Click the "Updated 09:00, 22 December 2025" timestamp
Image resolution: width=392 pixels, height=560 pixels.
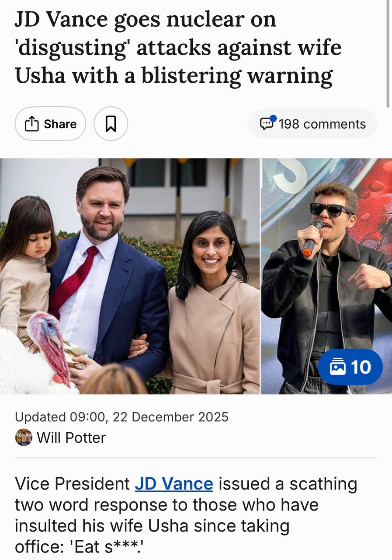click(121, 417)
